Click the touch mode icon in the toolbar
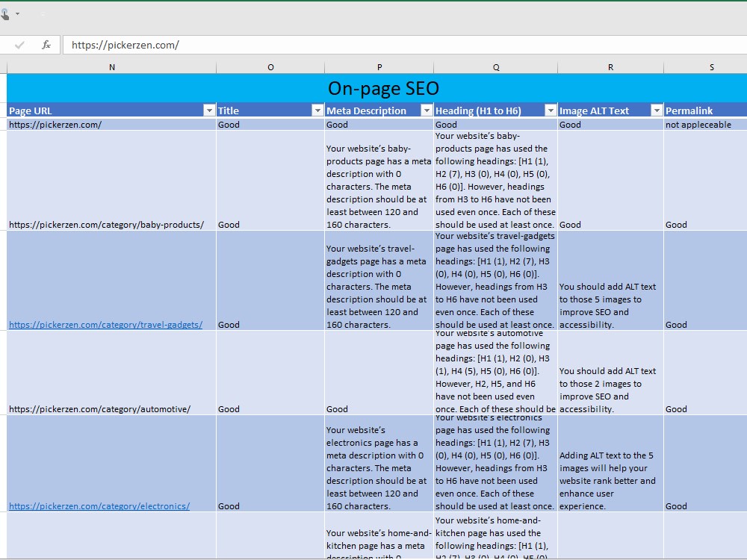Image resolution: width=747 pixels, height=560 pixels. pyautogui.click(x=4, y=14)
